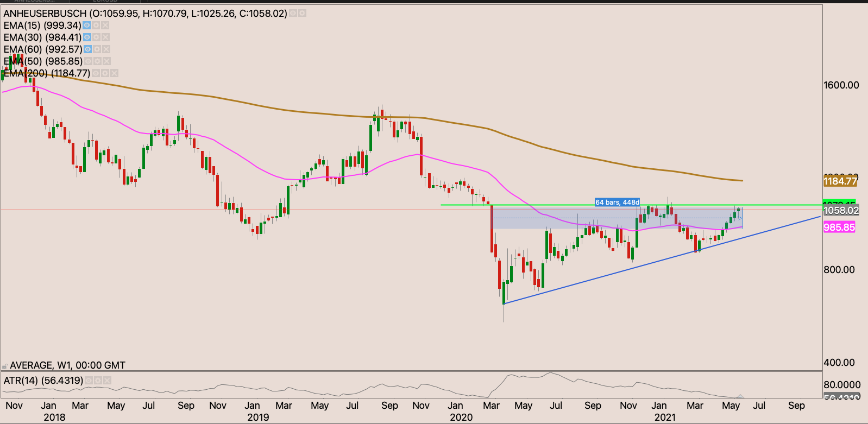Click the chart lock icon beside AVERAGE

pos(5,366)
